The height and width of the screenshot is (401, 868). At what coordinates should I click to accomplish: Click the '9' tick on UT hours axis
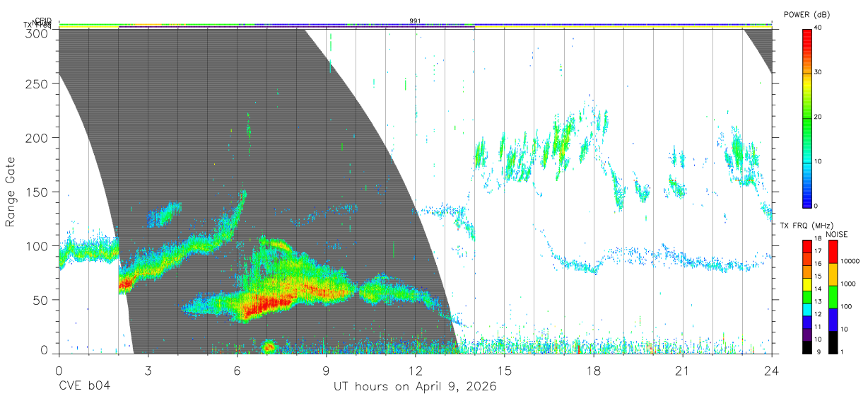pyautogui.click(x=326, y=370)
